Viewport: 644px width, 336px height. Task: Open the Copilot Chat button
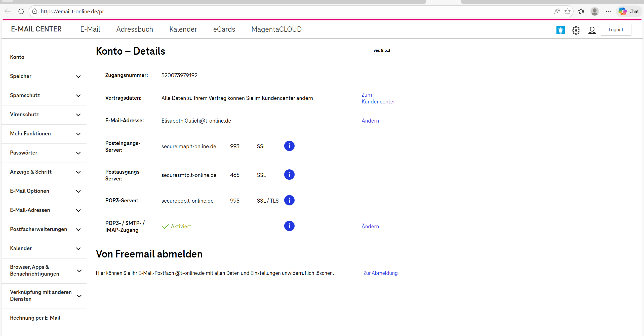click(x=629, y=11)
